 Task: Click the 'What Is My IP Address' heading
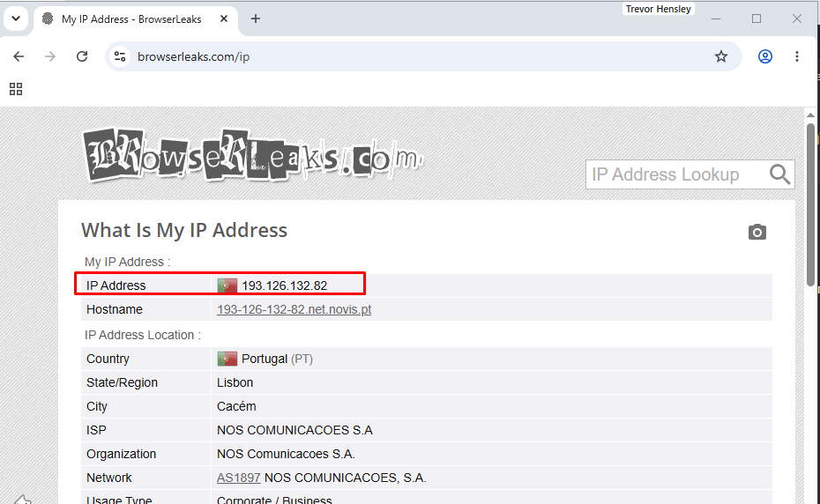coord(184,230)
